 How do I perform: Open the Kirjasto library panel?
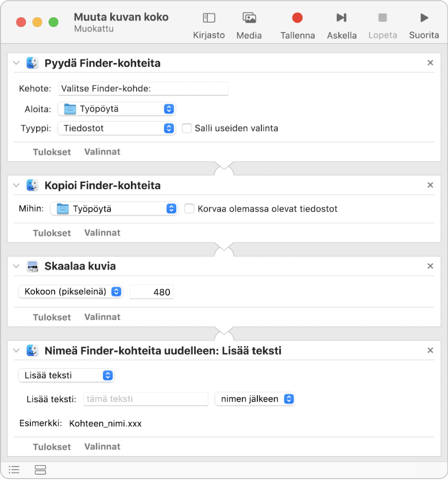tap(209, 25)
